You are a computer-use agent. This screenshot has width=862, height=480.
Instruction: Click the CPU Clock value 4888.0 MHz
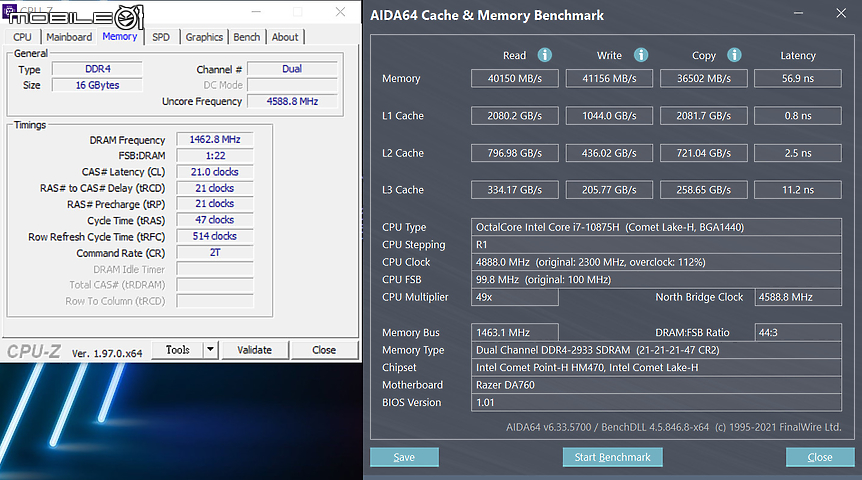point(656,262)
